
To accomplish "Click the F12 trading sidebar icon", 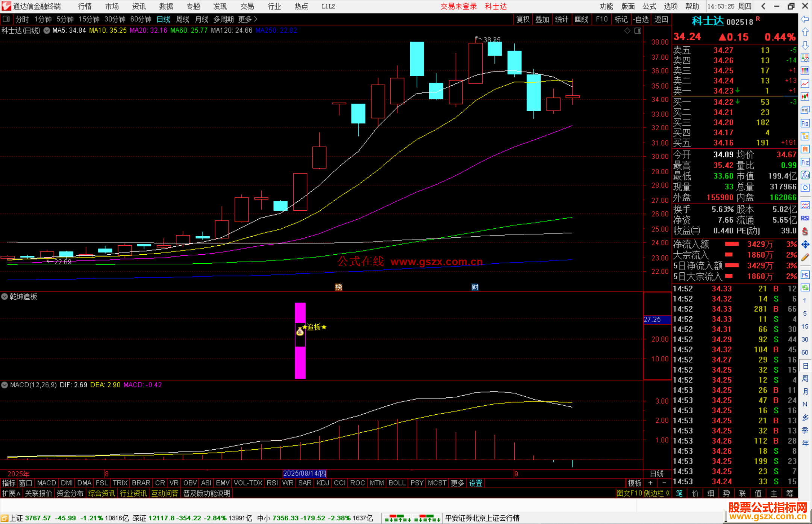I will [x=805, y=162].
